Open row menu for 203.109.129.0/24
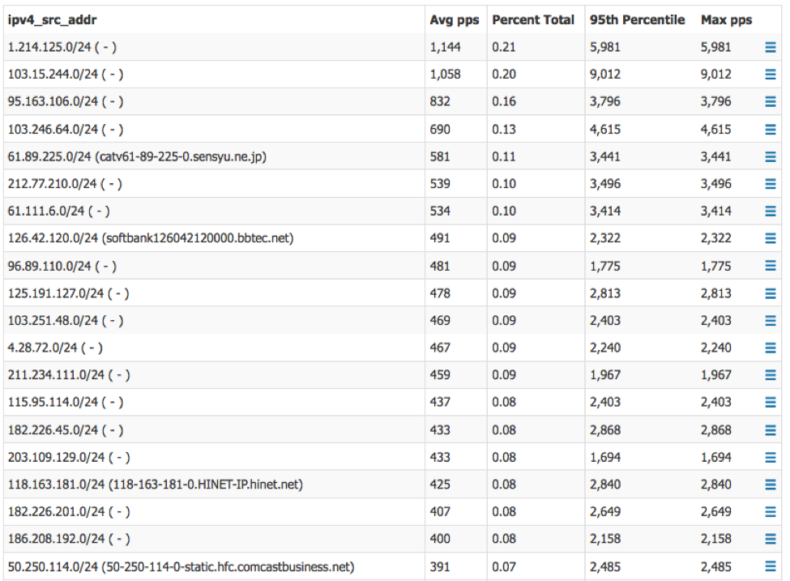This screenshot has width=790, height=581. point(770,457)
